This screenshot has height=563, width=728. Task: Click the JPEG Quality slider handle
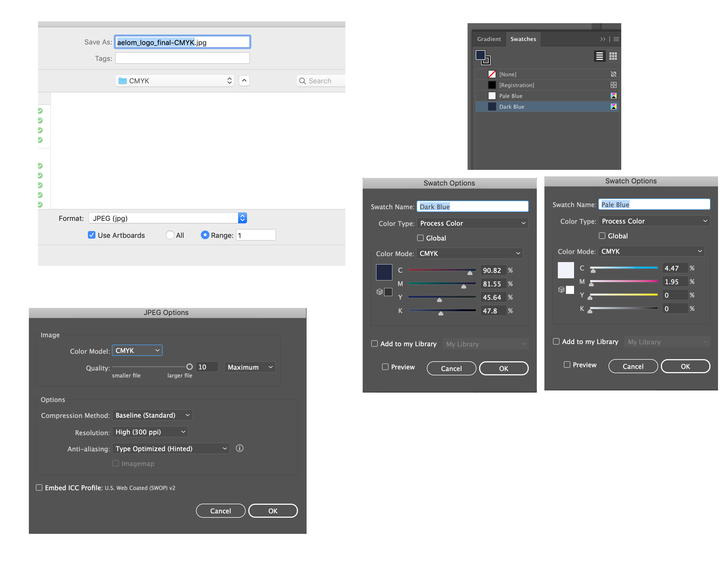click(x=189, y=367)
